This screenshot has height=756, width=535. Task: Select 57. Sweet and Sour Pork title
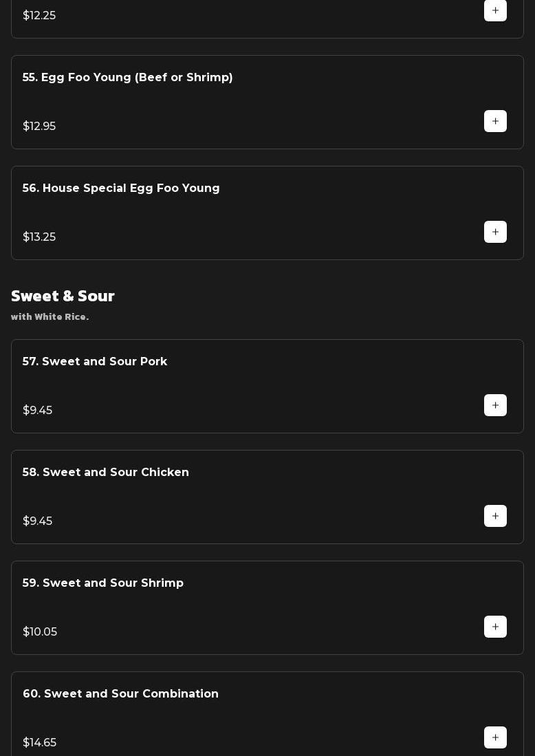pos(95,362)
